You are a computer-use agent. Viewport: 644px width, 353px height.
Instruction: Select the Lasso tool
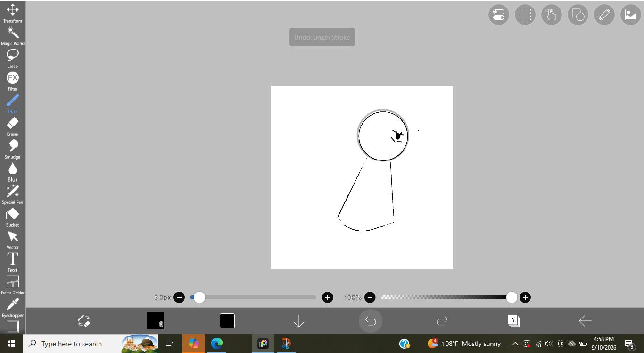pyautogui.click(x=13, y=59)
